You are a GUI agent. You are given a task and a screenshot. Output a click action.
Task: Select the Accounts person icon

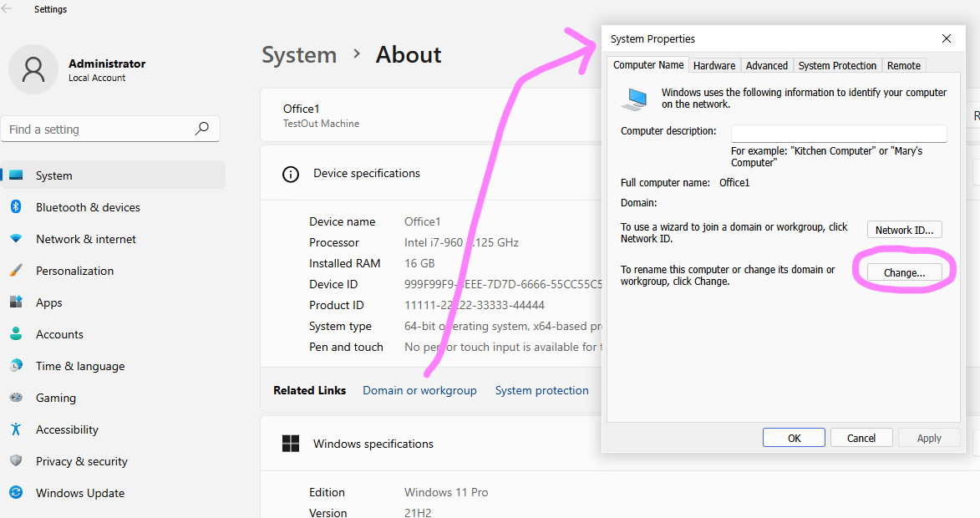16,333
